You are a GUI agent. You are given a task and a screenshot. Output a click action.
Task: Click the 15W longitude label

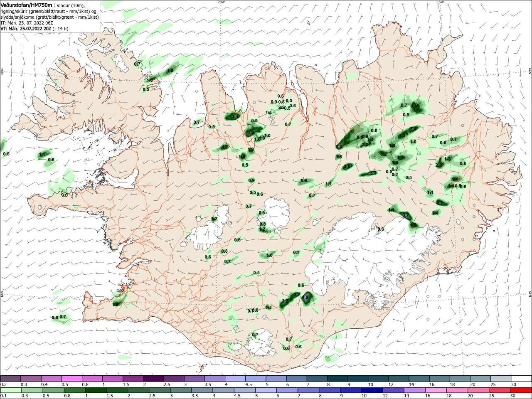[440, 2]
